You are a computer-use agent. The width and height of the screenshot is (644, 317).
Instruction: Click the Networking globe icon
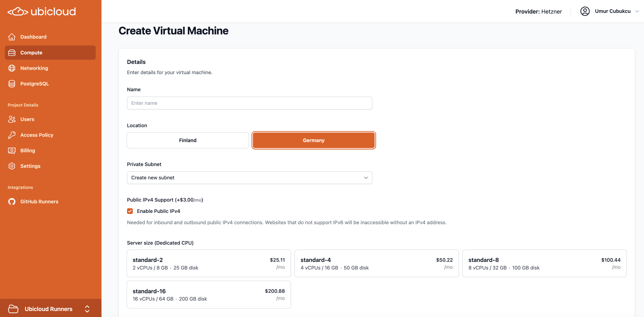click(x=12, y=68)
